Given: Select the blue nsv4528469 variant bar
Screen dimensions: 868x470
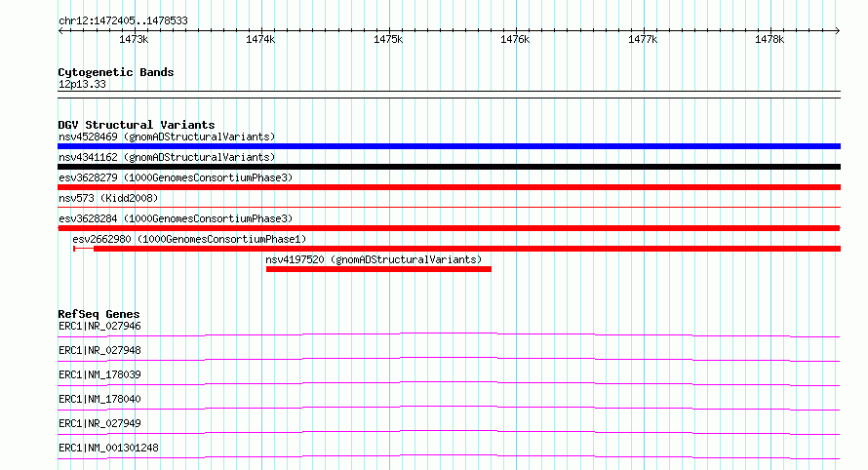Looking at the screenshot, I should click(449, 146).
